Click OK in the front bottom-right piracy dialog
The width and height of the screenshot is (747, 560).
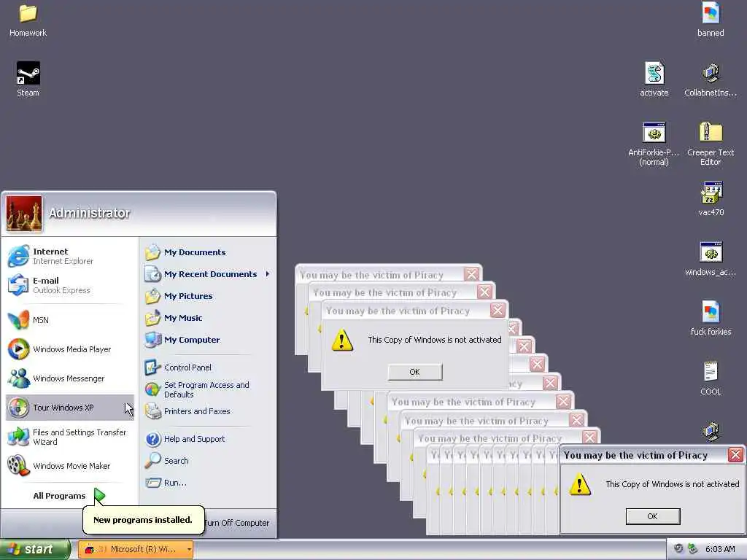coord(653,516)
